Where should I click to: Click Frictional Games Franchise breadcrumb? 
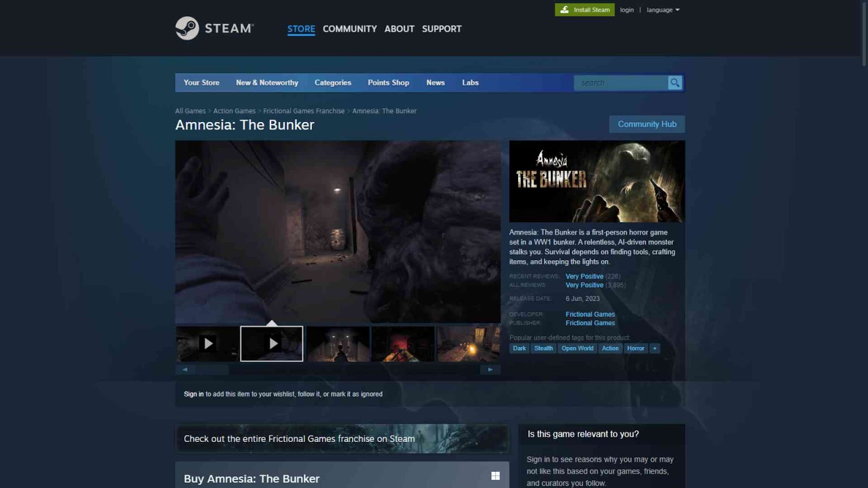click(304, 111)
